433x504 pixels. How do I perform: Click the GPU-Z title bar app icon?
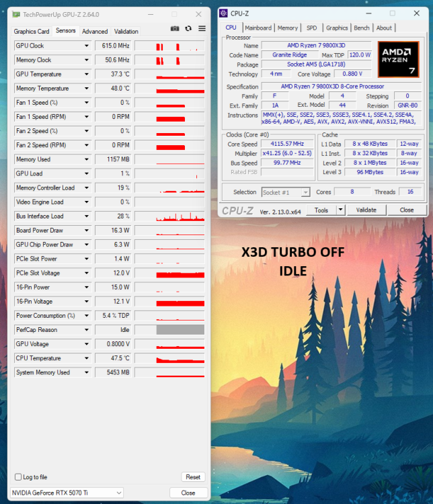[15, 15]
